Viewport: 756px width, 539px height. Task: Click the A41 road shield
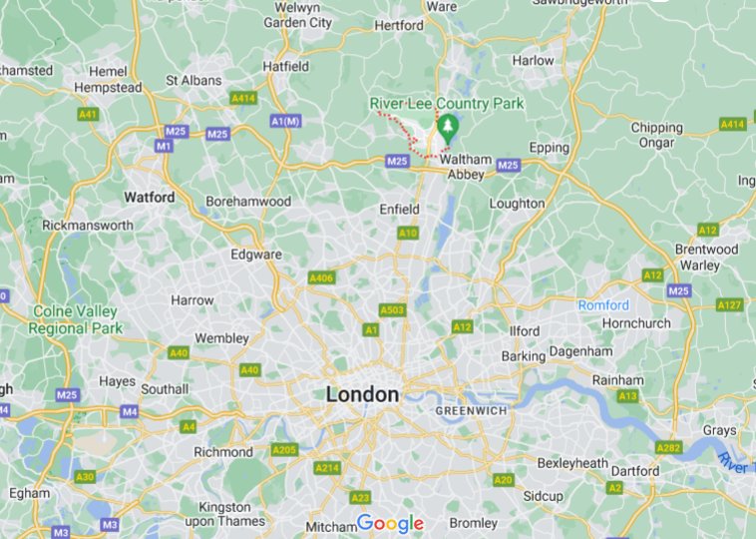pyautogui.click(x=88, y=115)
